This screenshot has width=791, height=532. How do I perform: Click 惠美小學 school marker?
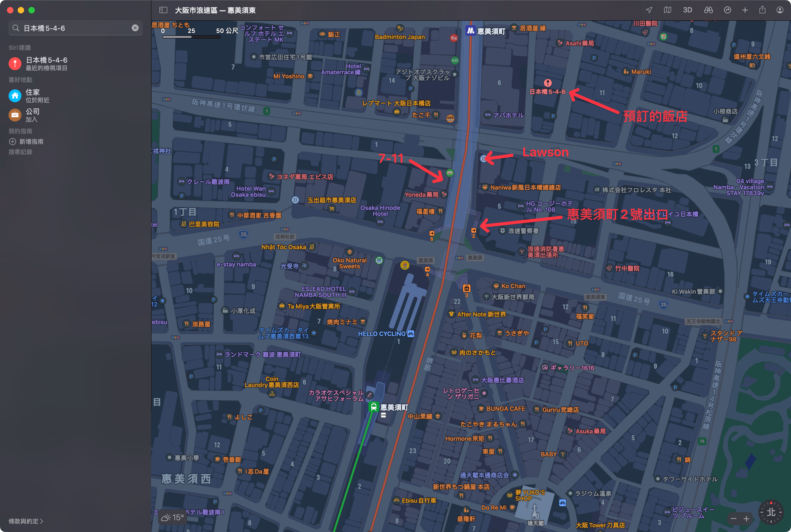tap(169, 457)
